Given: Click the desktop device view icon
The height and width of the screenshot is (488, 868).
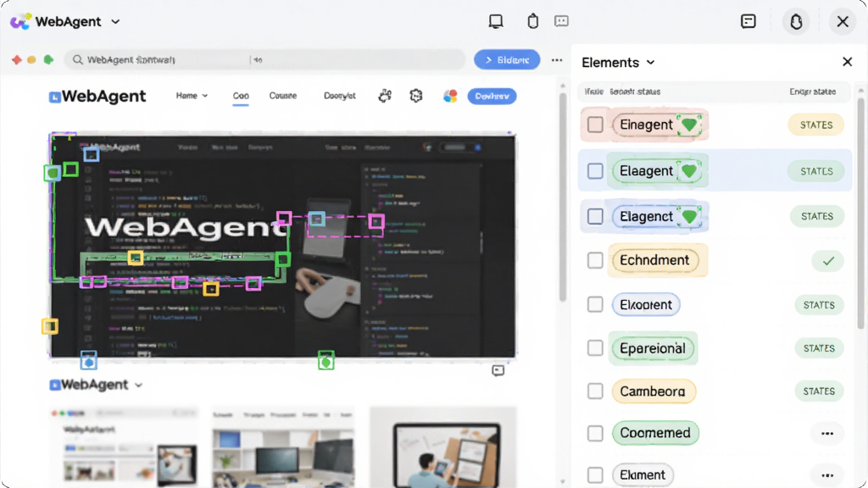Looking at the screenshot, I should coord(496,21).
